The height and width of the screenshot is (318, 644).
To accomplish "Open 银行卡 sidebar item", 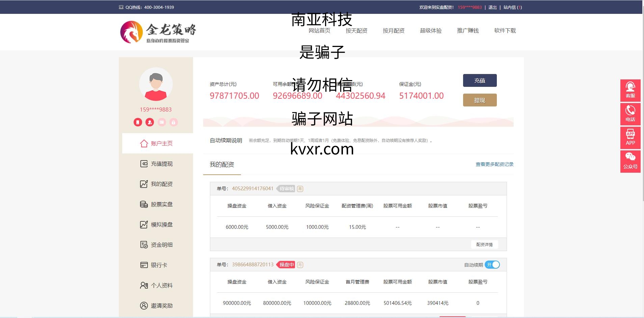I will tap(154, 265).
